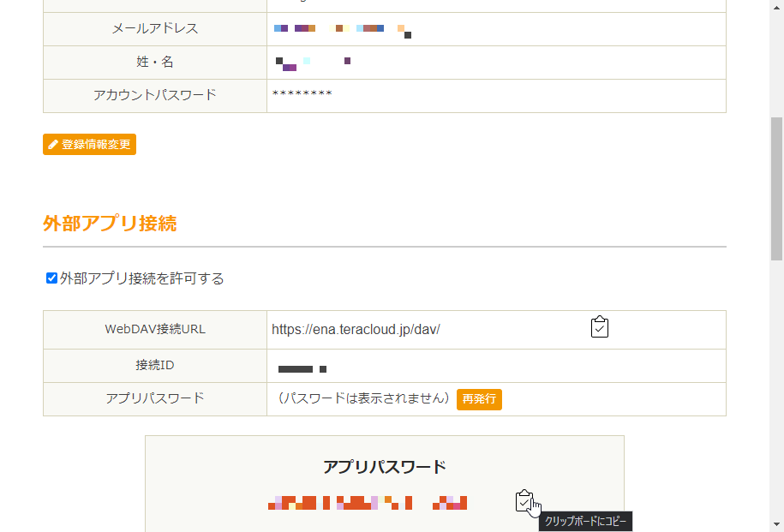Image resolution: width=784 pixels, height=532 pixels.
Task: Click the 姓・名 row label
Action: pos(155,62)
